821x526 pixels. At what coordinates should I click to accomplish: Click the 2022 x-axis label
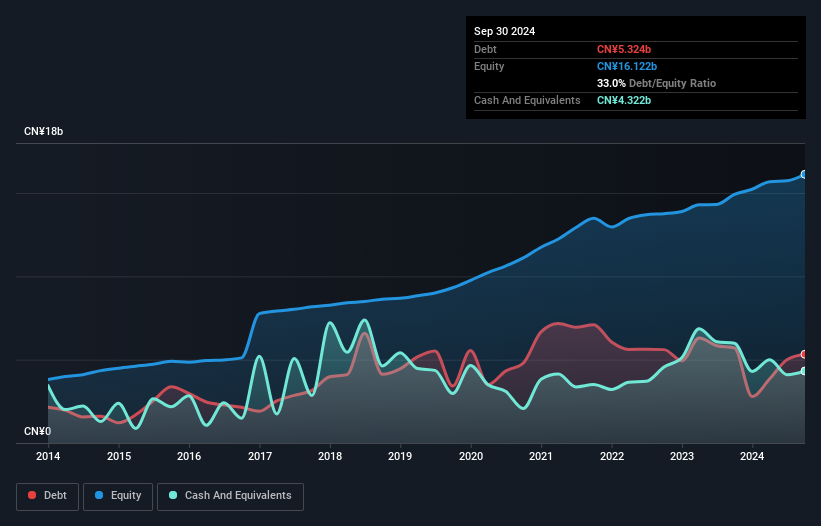[x=612, y=456]
